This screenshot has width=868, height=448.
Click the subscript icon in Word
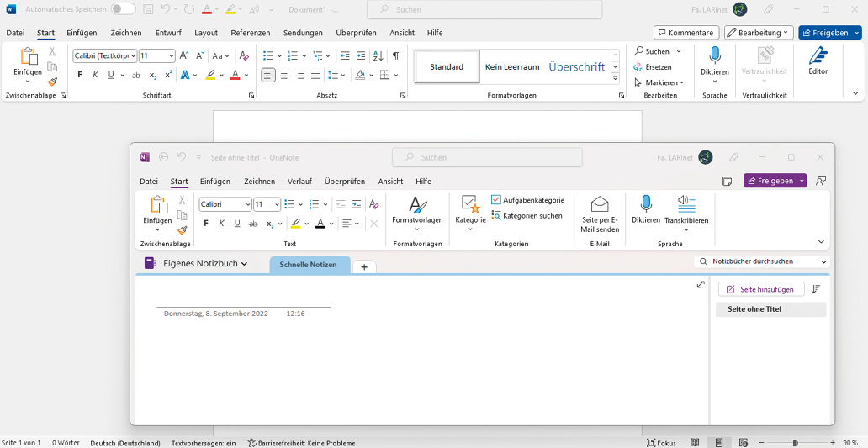pyautogui.click(x=153, y=75)
